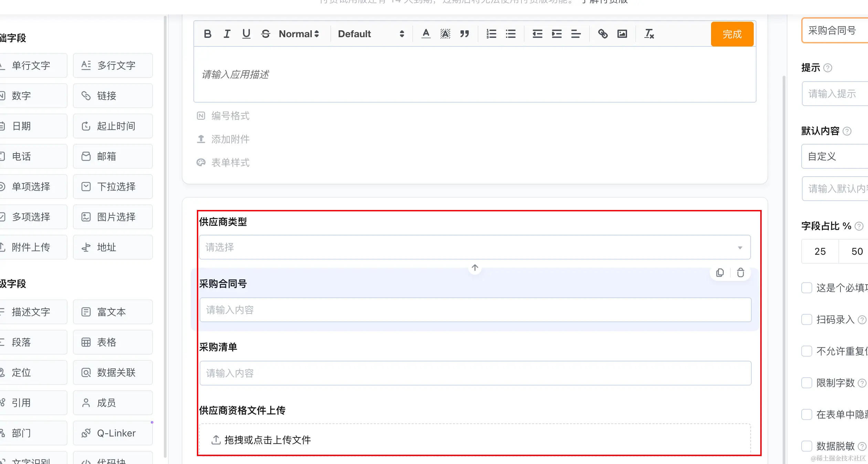868x464 pixels.
Task: Open the text color picker icon
Action: [x=426, y=34]
